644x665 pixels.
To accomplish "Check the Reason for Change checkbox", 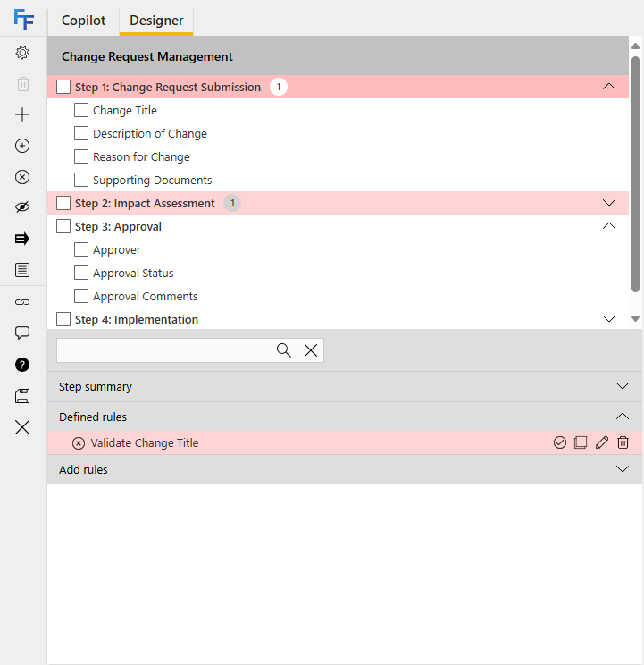I will pyautogui.click(x=81, y=156).
